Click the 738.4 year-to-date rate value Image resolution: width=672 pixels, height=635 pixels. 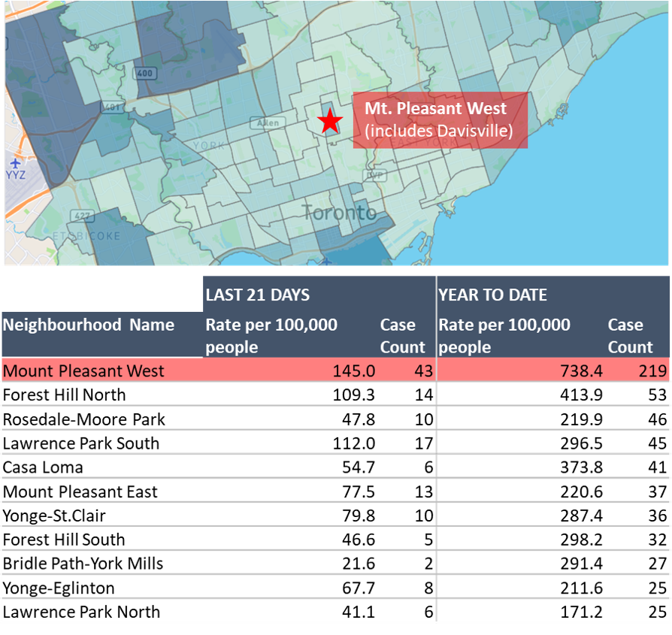(x=582, y=371)
